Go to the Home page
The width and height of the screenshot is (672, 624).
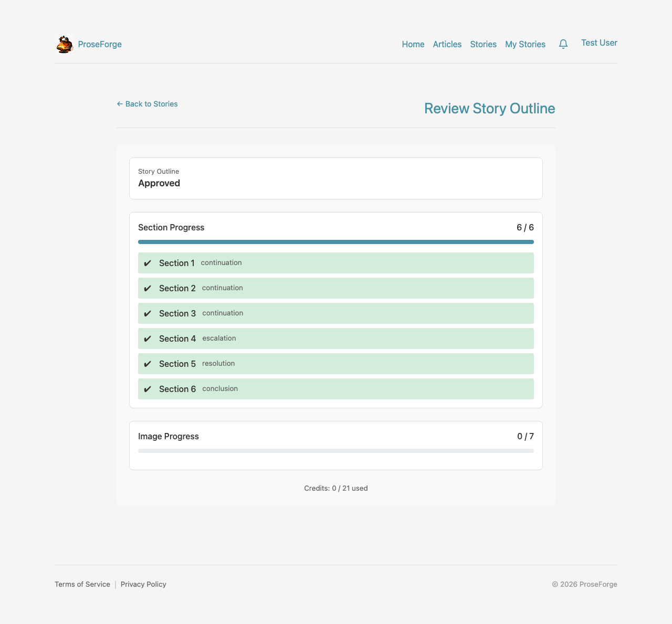[x=413, y=45]
